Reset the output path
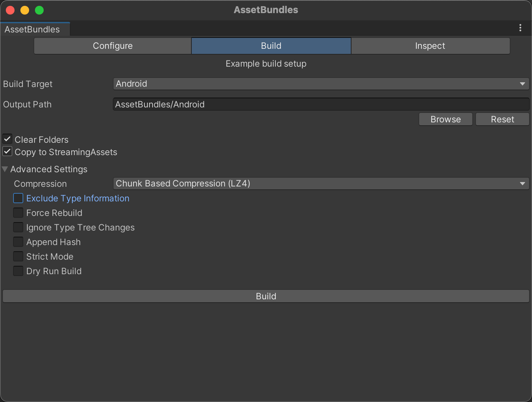Screen dimensions: 532x402 coord(503,119)
